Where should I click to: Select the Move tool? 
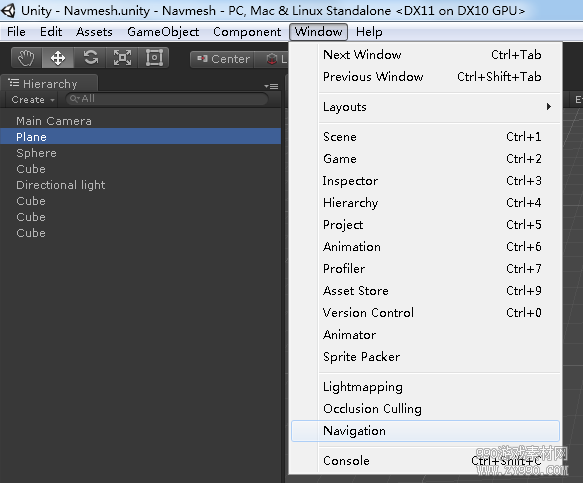pyautogui.click(x=58, y=58)
